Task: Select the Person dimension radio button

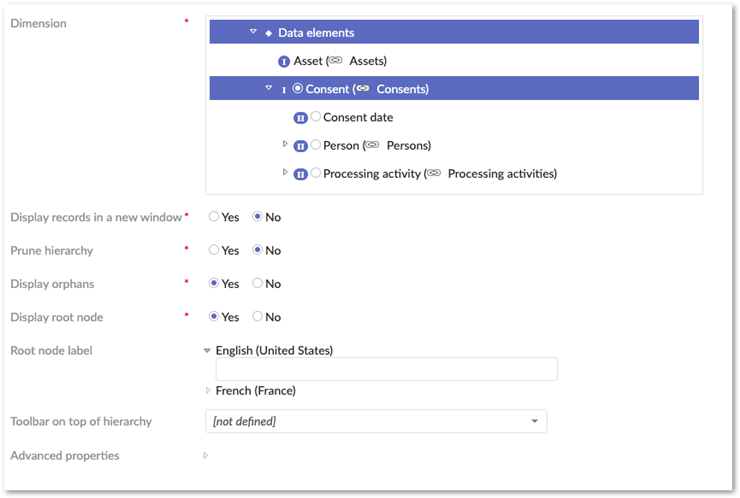Action: click(x=316, y=145)
